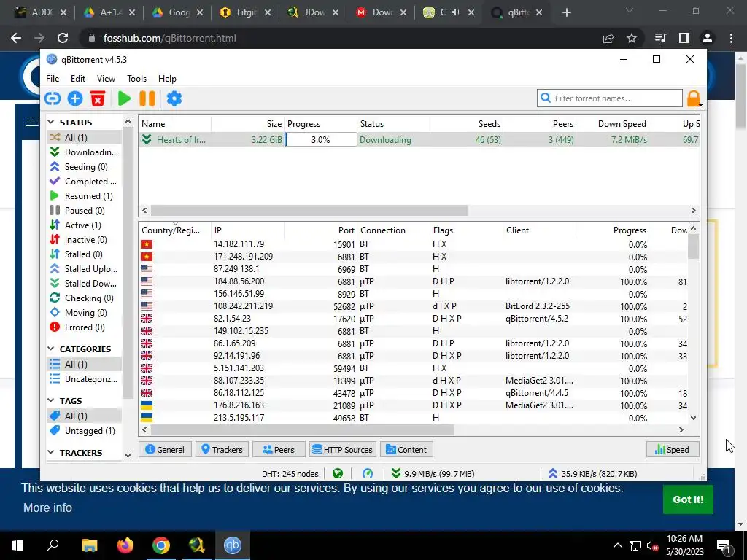
Task: Select the Downloading status filter
Action: [x=84, y=152]
